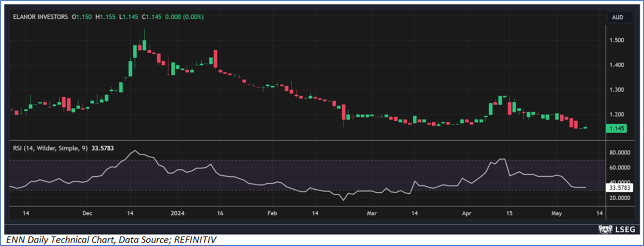This screenshot has width=644, height=246.
Task: Click the 1.200 price axis label
Action: [617, 115]
